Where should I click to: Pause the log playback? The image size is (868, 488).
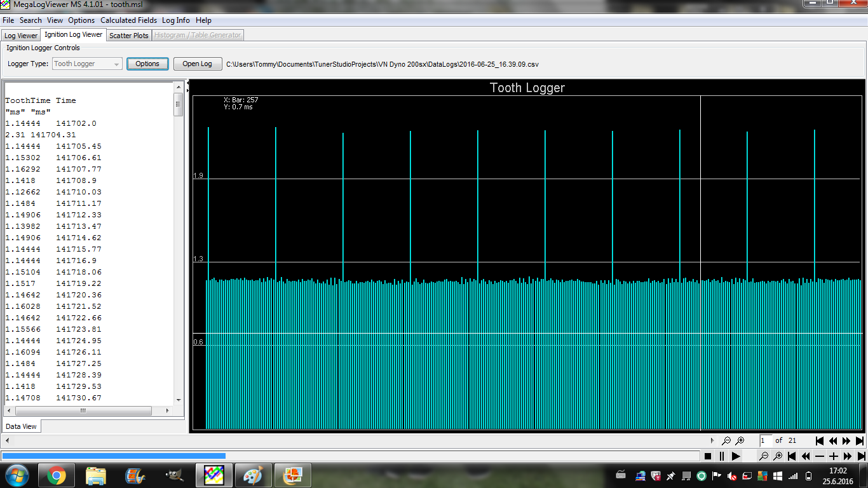[x=722, y=456]
